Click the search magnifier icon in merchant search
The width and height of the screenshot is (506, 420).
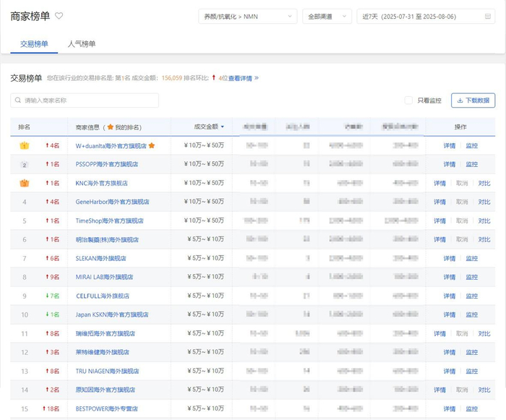click(18, 100)
